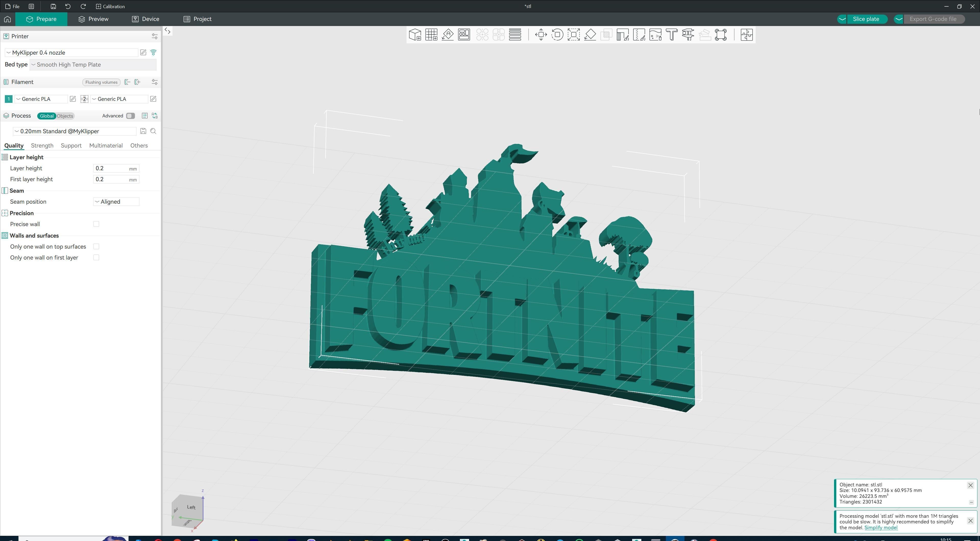Toggle the Assembly view puzzle icon

coord(746,35)
